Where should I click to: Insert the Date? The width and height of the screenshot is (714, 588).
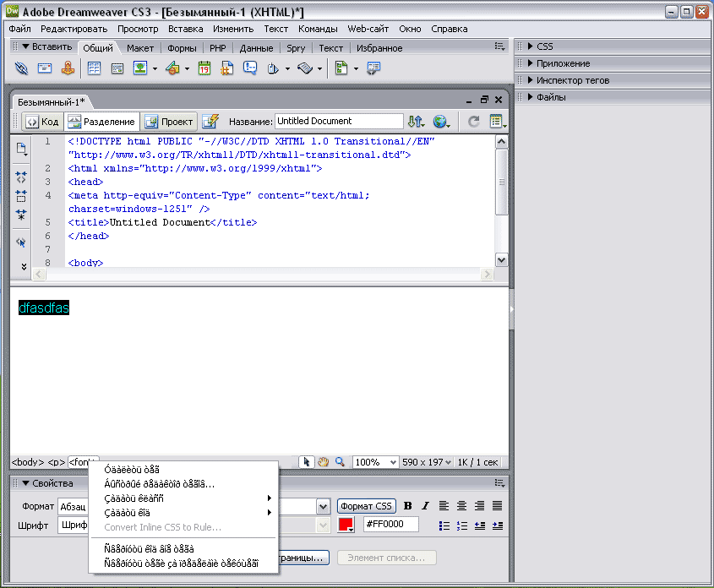[x=204, y=68]
